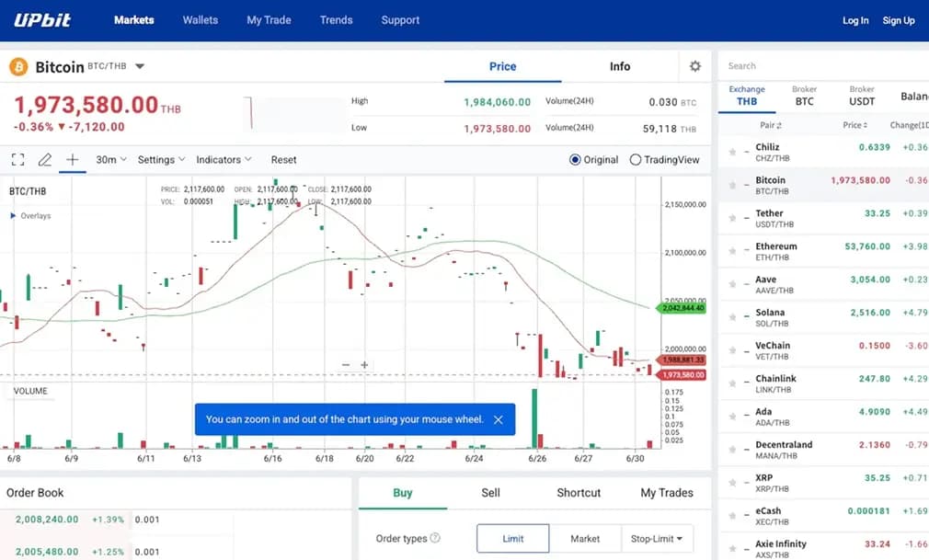Choose the Market order type
This screenshot has width=929, height=560.
click(x=585, y=538)
